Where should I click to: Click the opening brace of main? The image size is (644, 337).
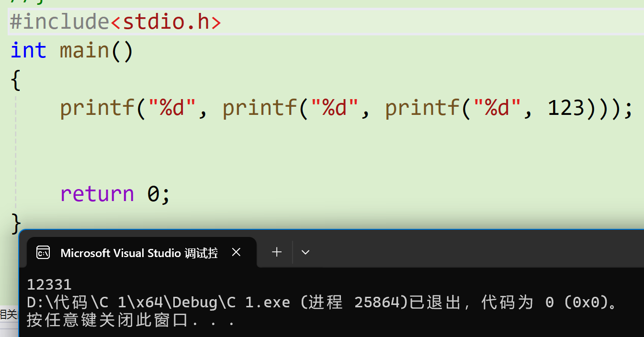[16, 80]
